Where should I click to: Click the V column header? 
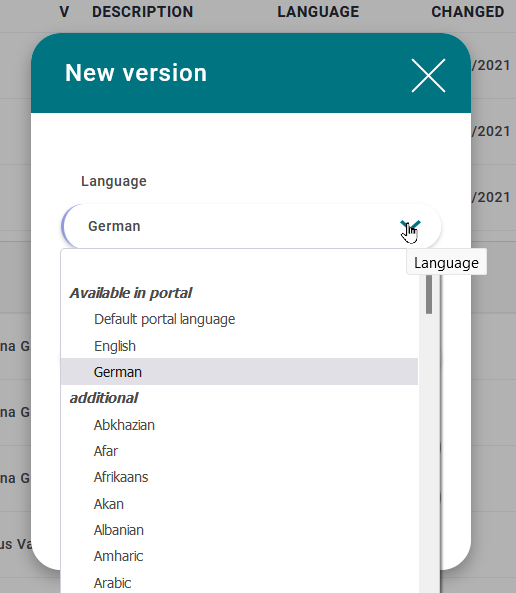point(64,12)
